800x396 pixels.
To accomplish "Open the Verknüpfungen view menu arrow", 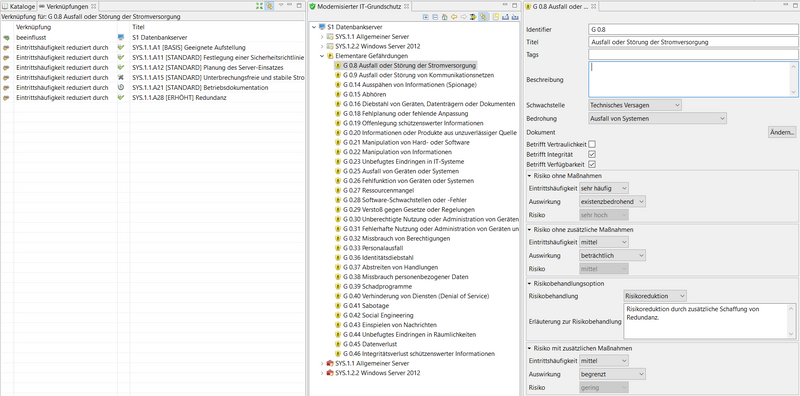I will [281, 5].
